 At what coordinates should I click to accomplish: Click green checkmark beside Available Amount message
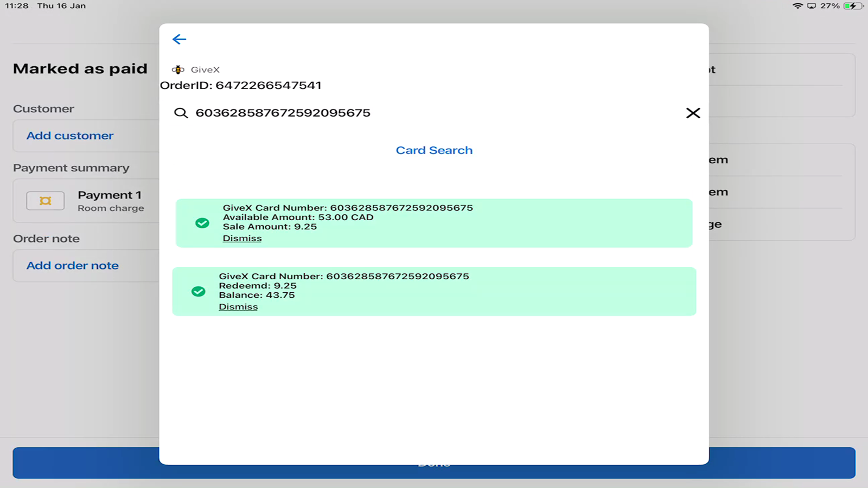click(x=202, y=223)
